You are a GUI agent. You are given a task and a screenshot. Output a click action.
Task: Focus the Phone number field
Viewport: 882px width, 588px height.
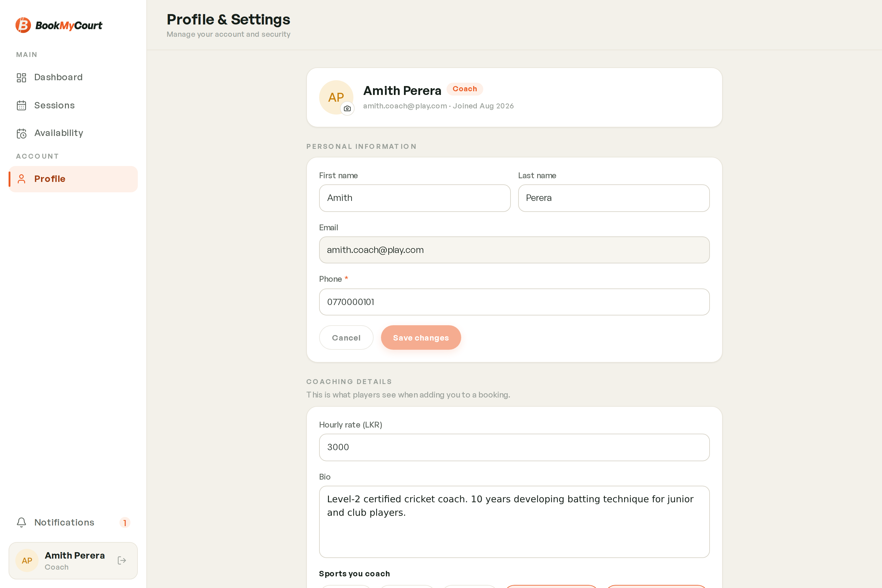pyautogui.click(x=514, y=302)
